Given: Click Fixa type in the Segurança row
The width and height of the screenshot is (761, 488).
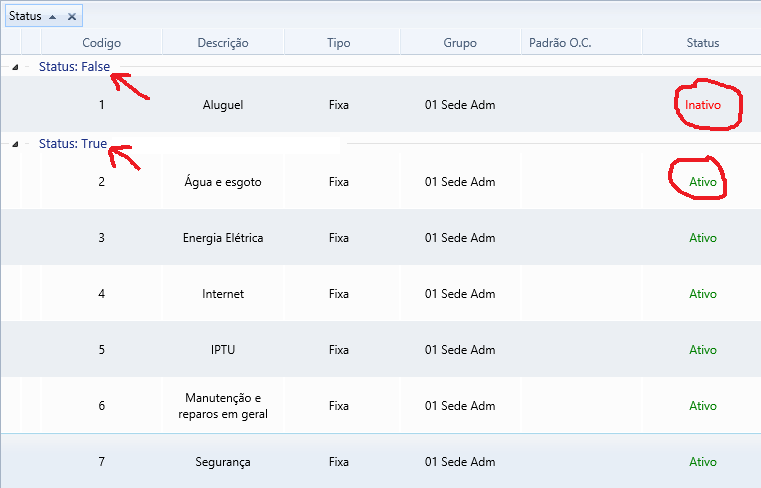Looking at the screenshot, I should pyautogui.click(x=339, y=462).
